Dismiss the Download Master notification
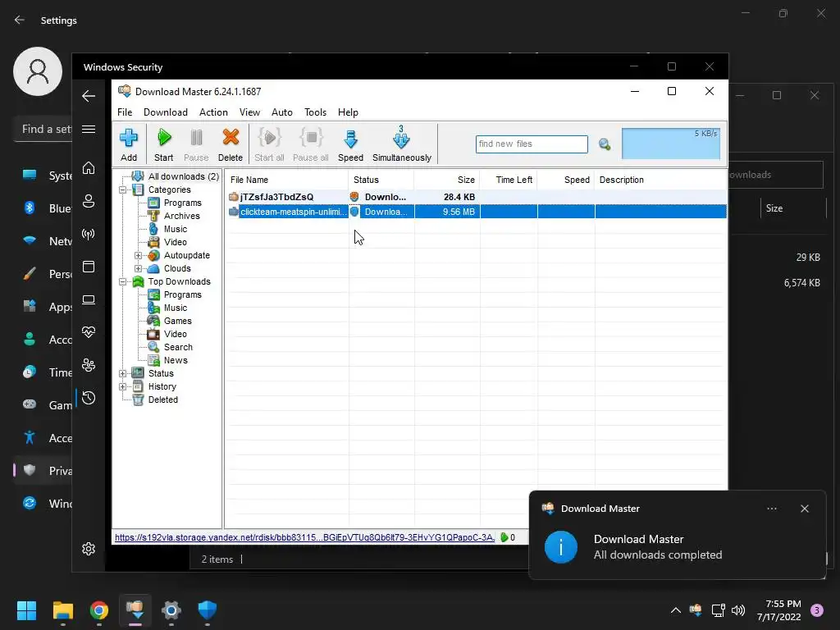This screenshot has height=630, width=840. pos(804,509)
